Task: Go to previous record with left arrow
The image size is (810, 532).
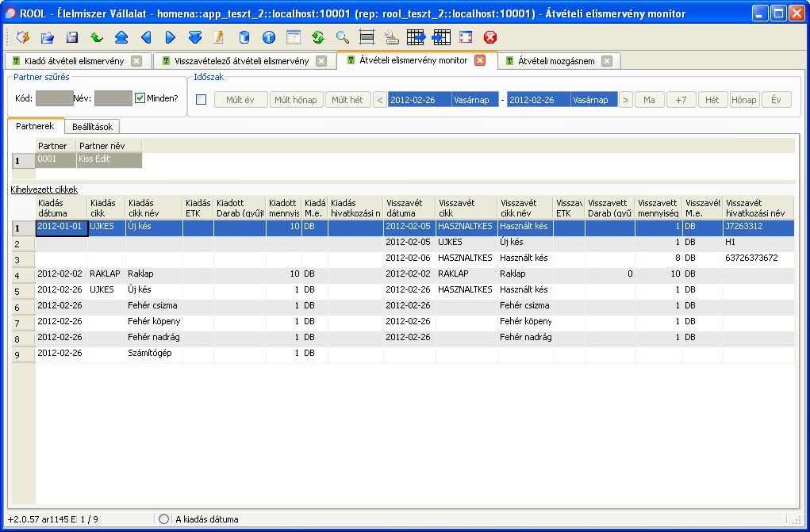Action: click(x=146, y=37)
